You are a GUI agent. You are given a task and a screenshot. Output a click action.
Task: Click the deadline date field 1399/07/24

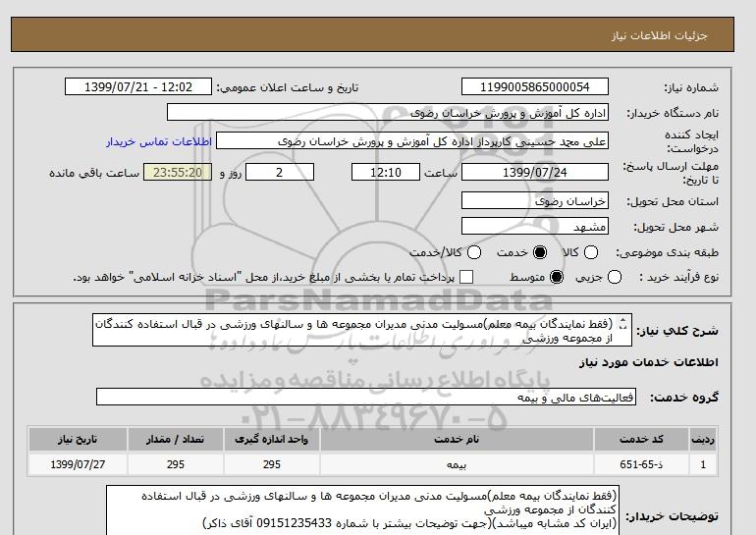point(535,173)
